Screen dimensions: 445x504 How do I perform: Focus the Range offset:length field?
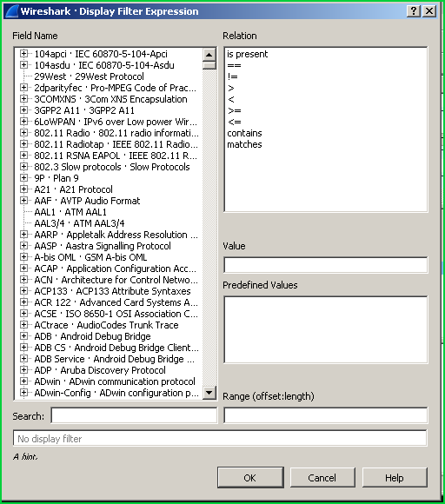tap(326, 415)
